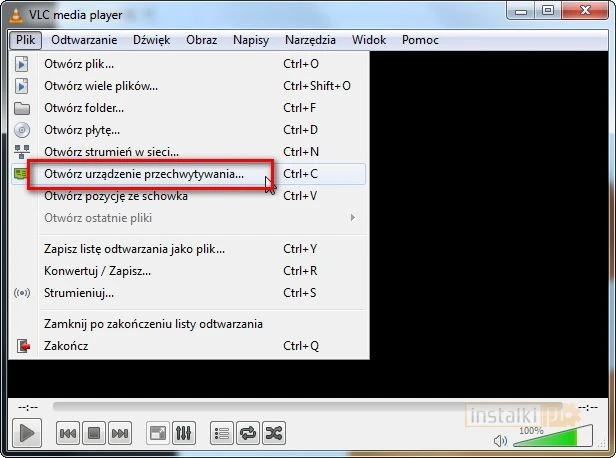Click the stop playback button
The image size is (616, 458).
94,433
